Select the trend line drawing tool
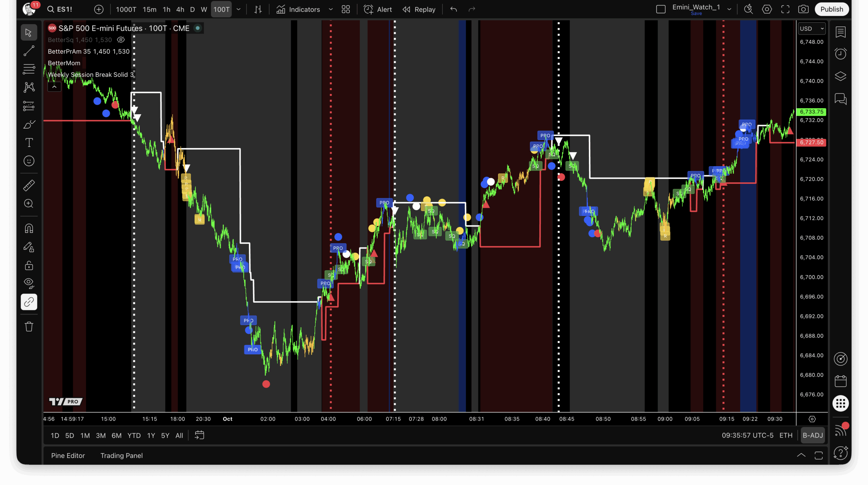 (x=29, y=51)
